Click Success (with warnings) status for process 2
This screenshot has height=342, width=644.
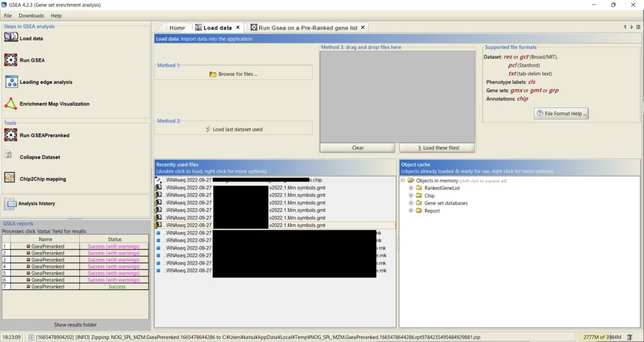tap(114, 253)
